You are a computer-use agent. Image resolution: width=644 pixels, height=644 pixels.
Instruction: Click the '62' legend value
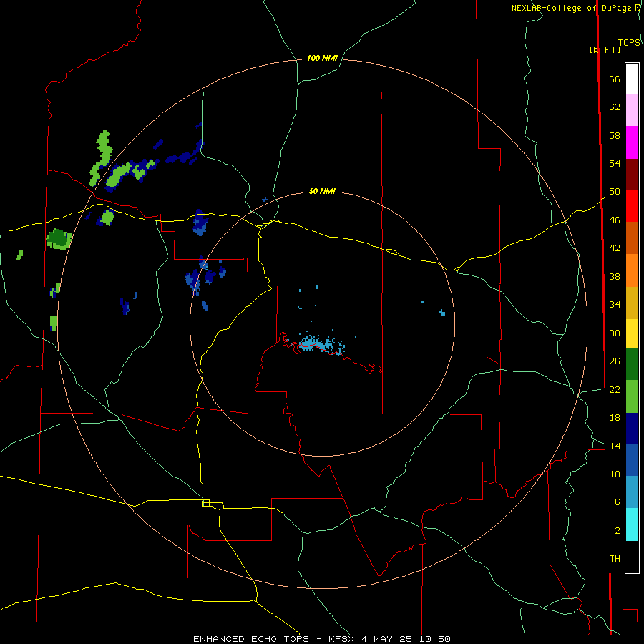(x=615, y=107)
